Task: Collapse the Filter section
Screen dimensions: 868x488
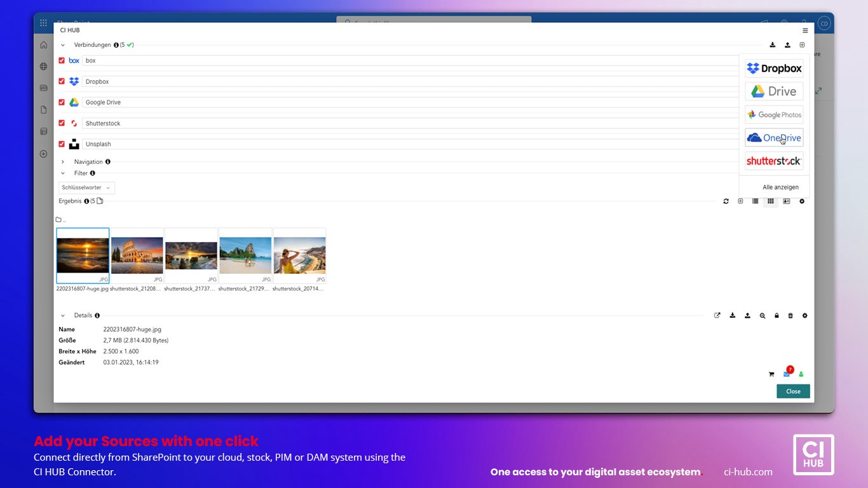Action: coord(63,173)
